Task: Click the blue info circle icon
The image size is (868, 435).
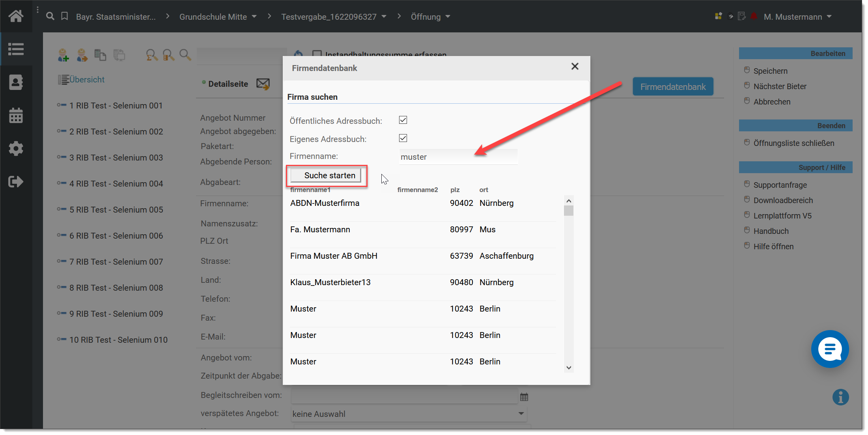Action: tap(840, 397)
